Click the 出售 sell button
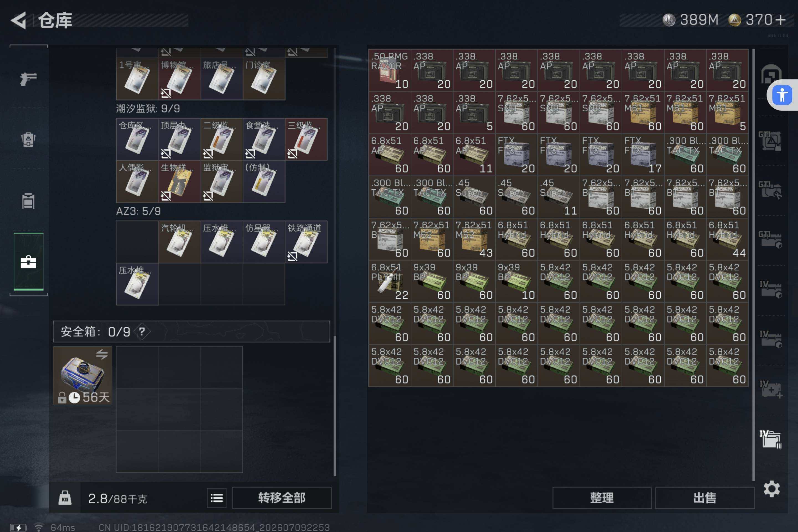 coord(705,498)
